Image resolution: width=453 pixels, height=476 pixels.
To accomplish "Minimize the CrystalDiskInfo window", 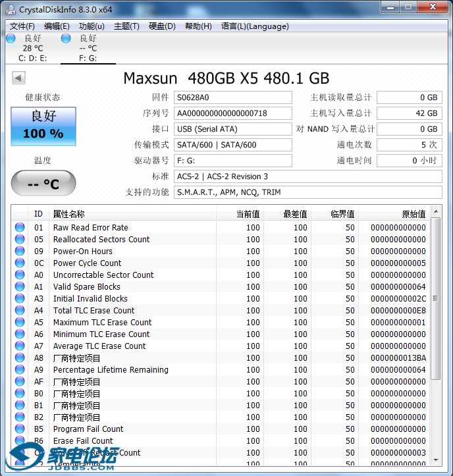I will [x=390, y=8].
